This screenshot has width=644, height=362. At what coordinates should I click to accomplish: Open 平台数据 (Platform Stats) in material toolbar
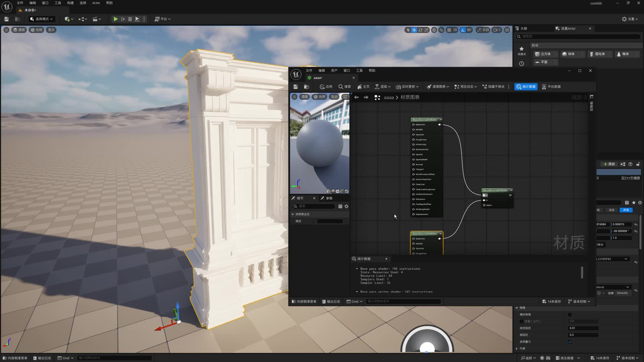[551, 87]
